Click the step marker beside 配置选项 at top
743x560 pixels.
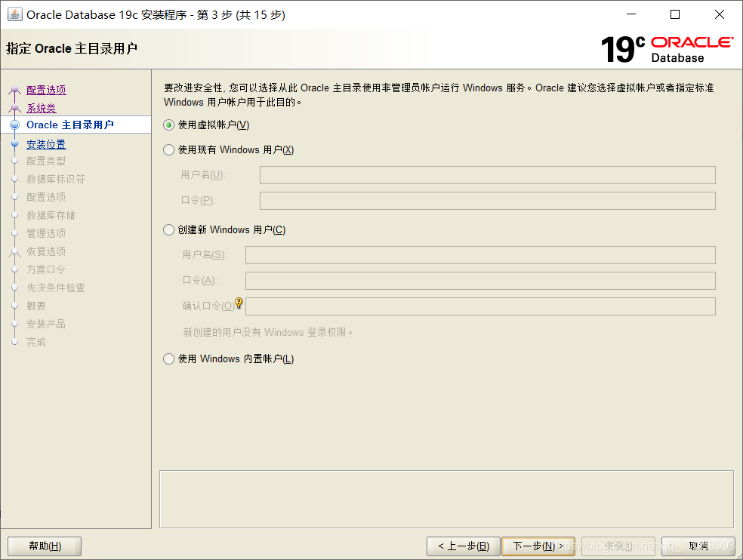click(x=14, y=90)
